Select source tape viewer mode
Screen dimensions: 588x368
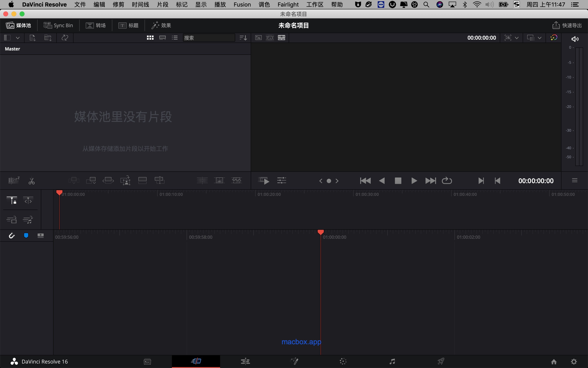[x=270, y=38]
